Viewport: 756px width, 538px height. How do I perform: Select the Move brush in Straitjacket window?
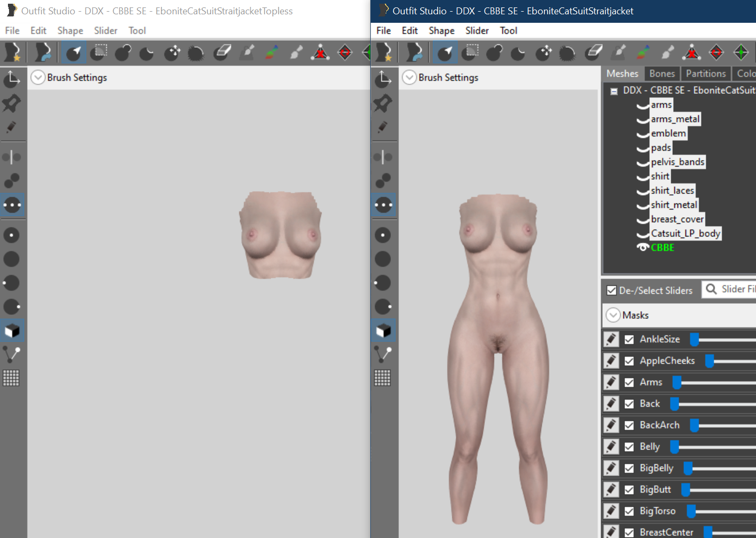coord(543,52)
